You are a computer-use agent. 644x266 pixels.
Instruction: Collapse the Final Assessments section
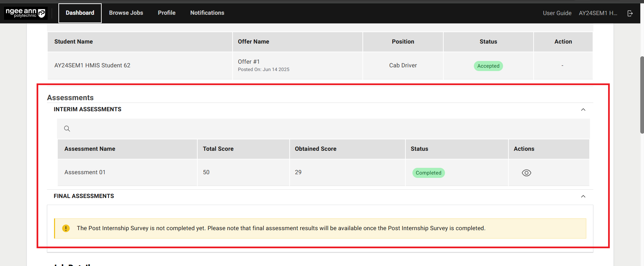coord(583,196)
